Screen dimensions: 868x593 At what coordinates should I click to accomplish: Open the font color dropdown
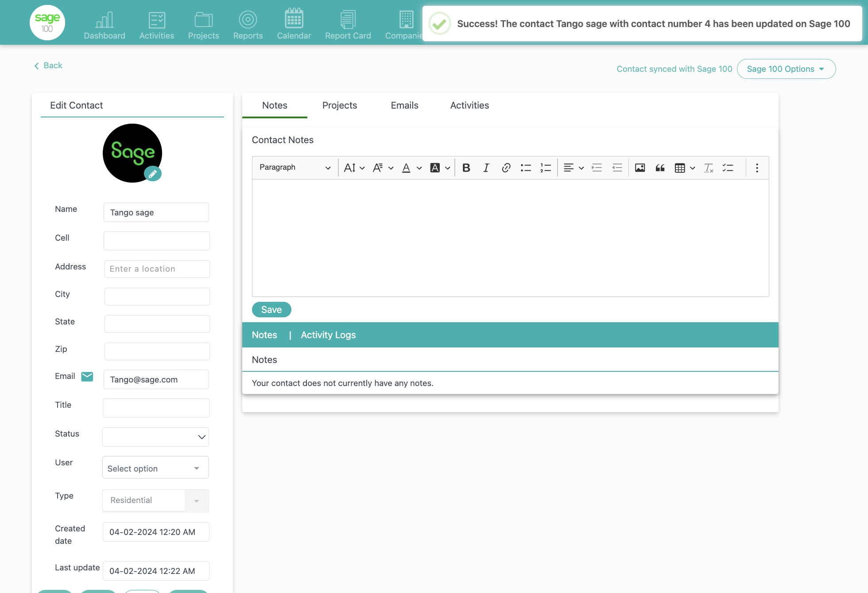[411, 168]
